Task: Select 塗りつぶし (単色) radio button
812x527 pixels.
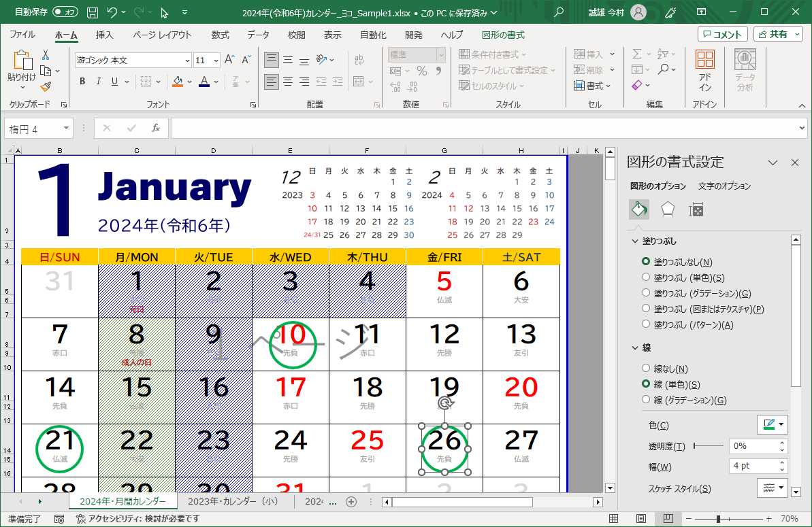Action: pyautogui.click(x=646, y=277)
